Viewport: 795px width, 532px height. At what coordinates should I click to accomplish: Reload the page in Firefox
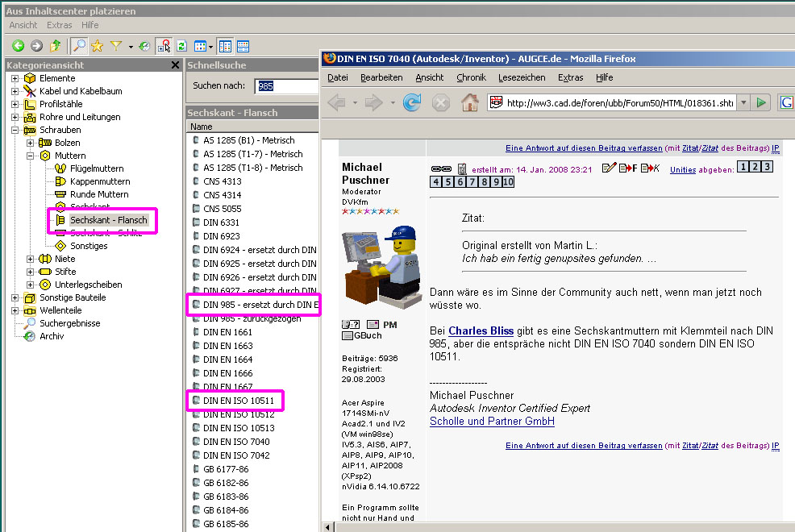[412, 103]
